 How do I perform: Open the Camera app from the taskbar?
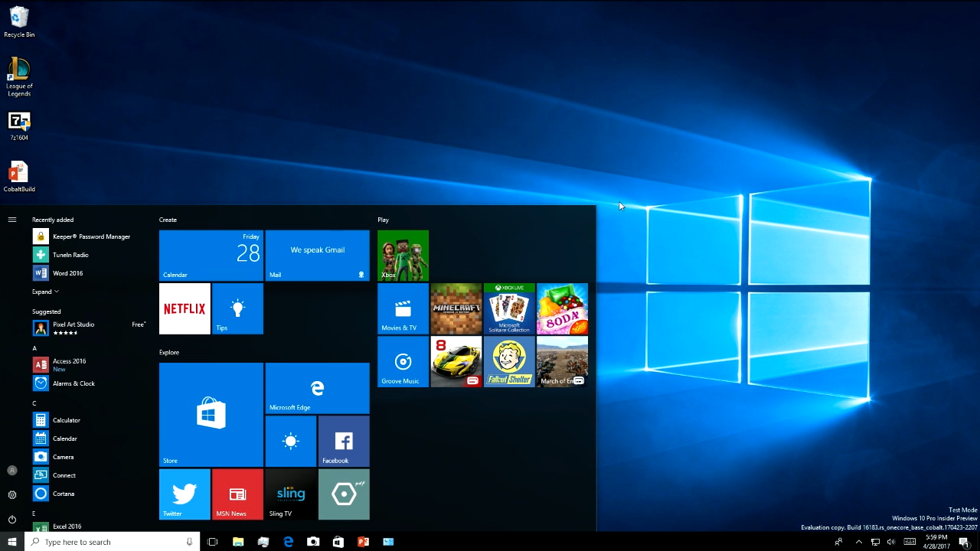coord(312,542)
